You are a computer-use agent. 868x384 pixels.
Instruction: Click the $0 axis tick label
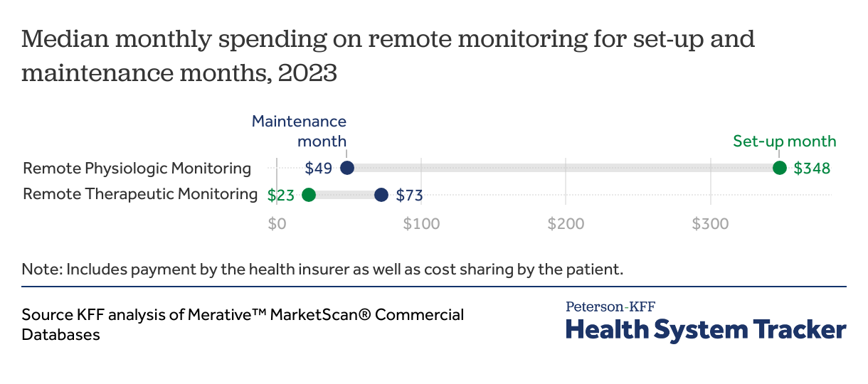coord(277,224)
